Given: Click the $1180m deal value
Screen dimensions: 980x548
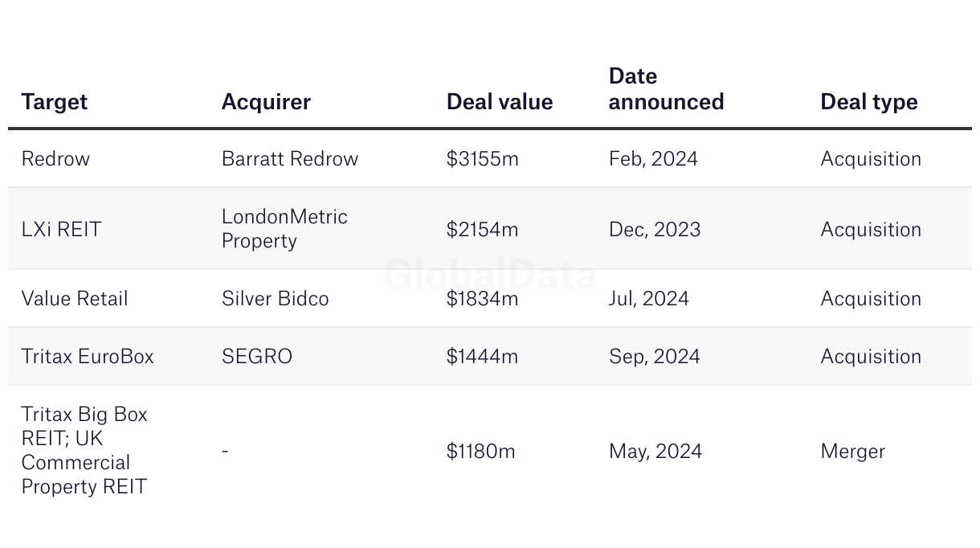Looking at the screenshot, I should click(x=480, y=451).
